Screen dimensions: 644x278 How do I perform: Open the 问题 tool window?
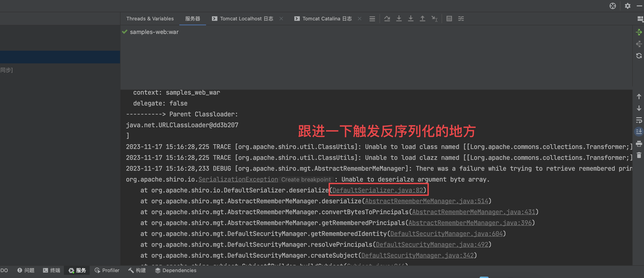point(26,271)
